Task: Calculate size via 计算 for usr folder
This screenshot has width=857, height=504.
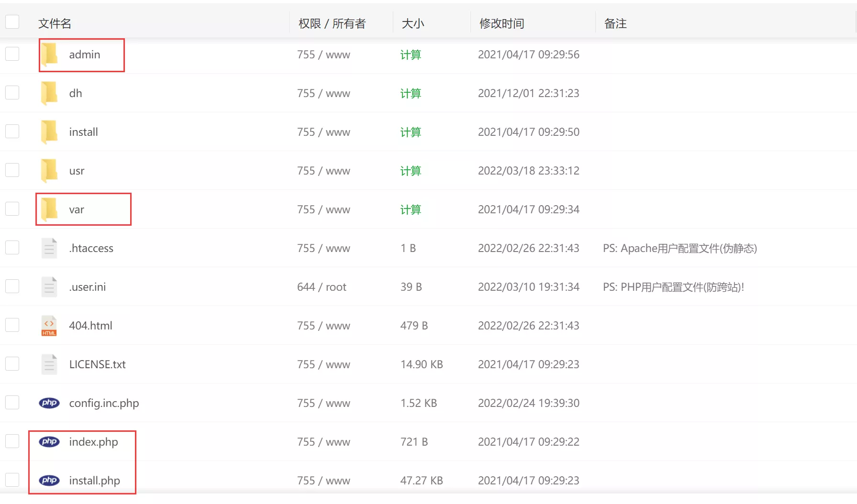Action: [x=411, y=171]
